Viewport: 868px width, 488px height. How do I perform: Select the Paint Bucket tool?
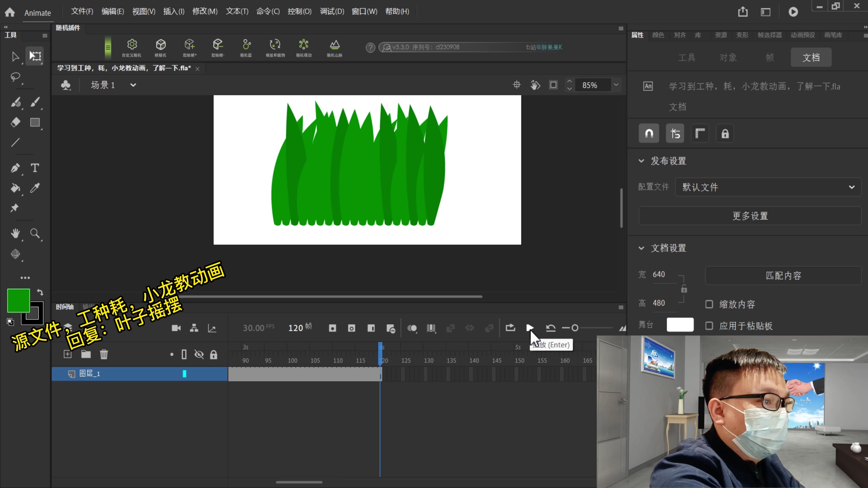coord(15,188)
